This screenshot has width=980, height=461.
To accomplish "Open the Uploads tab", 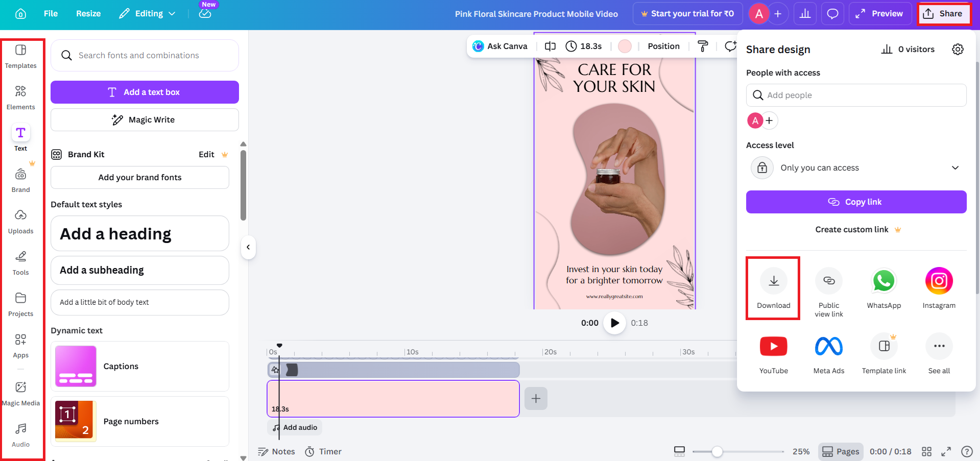I will pos(21,222).
